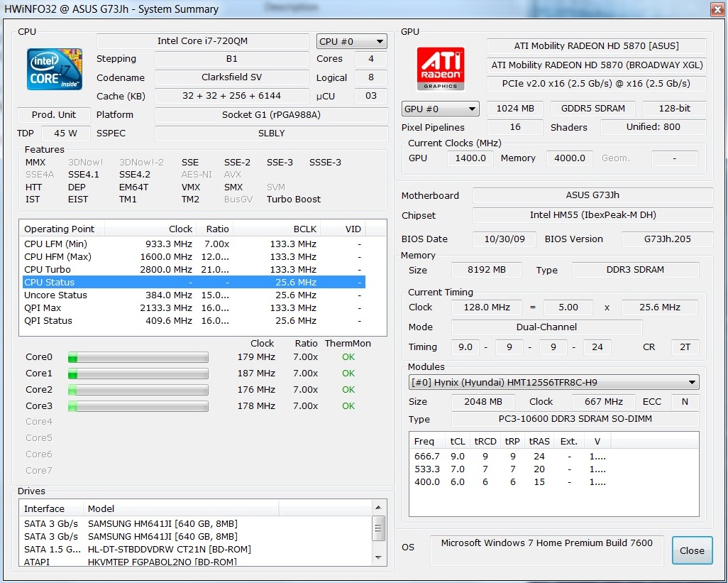The width and height of the screenshot is (728, 583).
Task: Select the CPU Turbo operating point row
Action: point(192,270)
